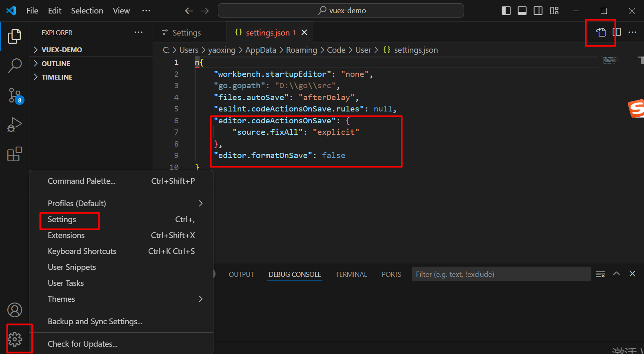This screenshot has height=354, width=644.
Task: Click the vuex-demo command center search box
Action: click(x=341, y=11)
